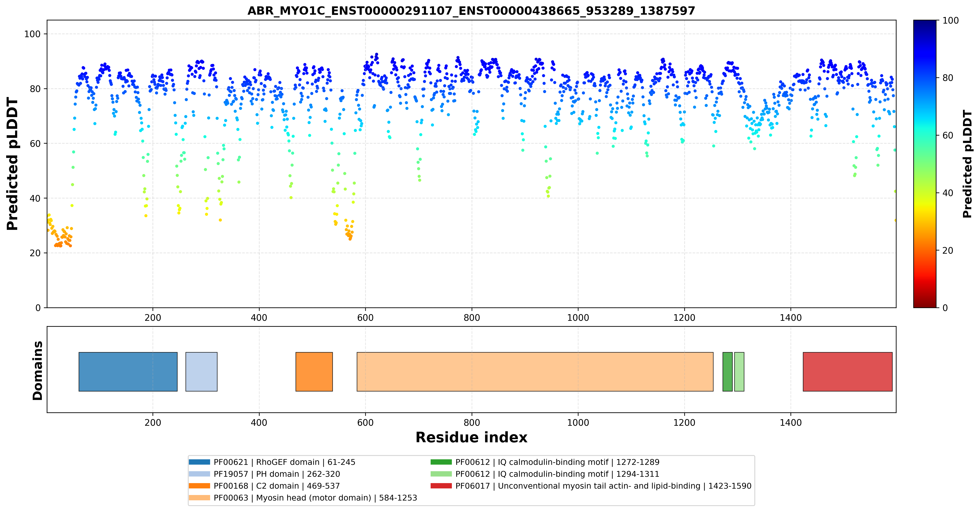Image resolution: width=980 pixels, height=512 pixels.
Task: Click the colorbar Predicted pLDDT label
Action: (x=967, y=164)
